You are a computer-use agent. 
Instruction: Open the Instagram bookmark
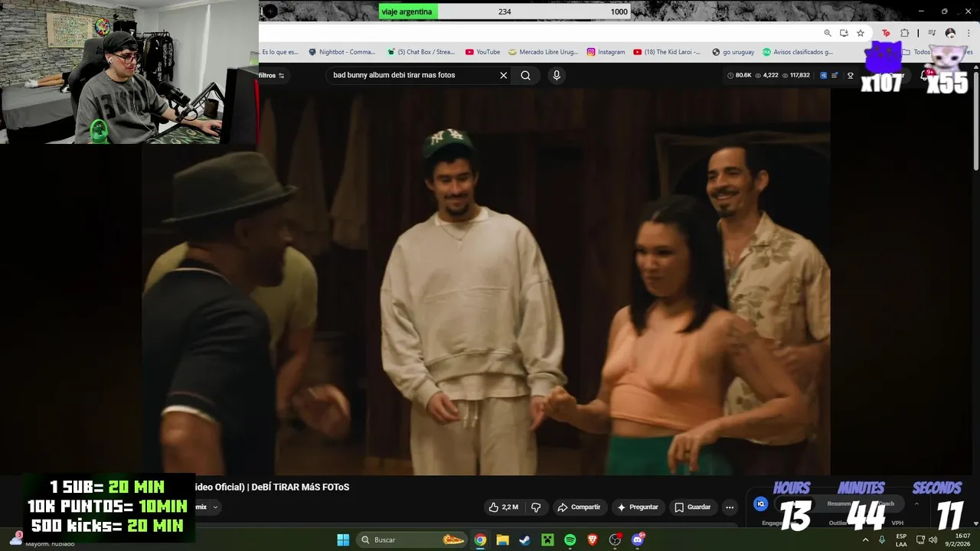point(606,52)
